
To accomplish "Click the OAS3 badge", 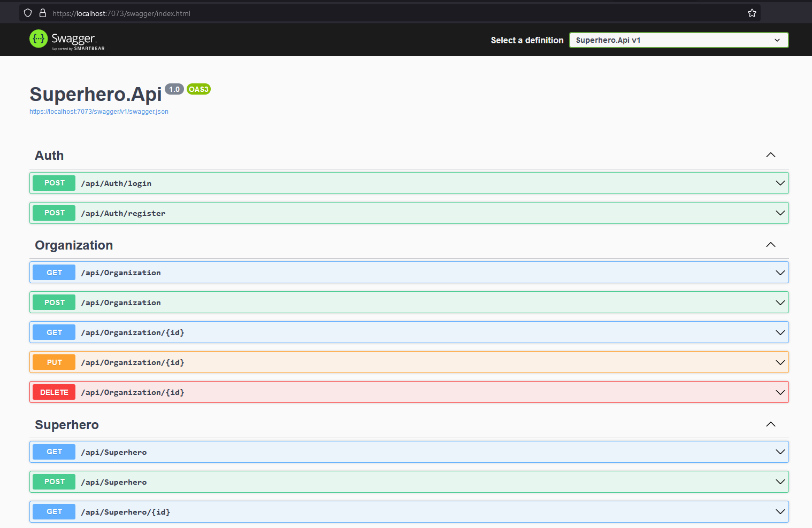I will click(x=198, y=89).
